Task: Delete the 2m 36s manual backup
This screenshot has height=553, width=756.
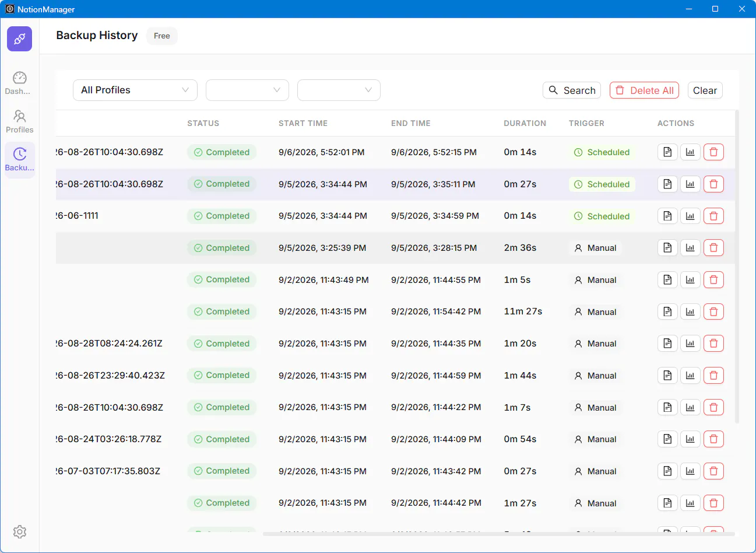Action: click(x=713, y=248)
